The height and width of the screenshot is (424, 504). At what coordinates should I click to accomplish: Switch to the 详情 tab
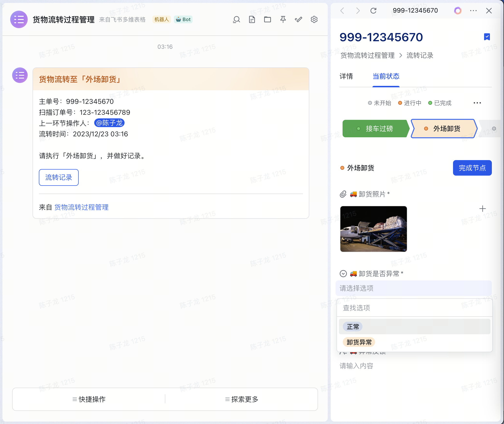tap(346, 76)
